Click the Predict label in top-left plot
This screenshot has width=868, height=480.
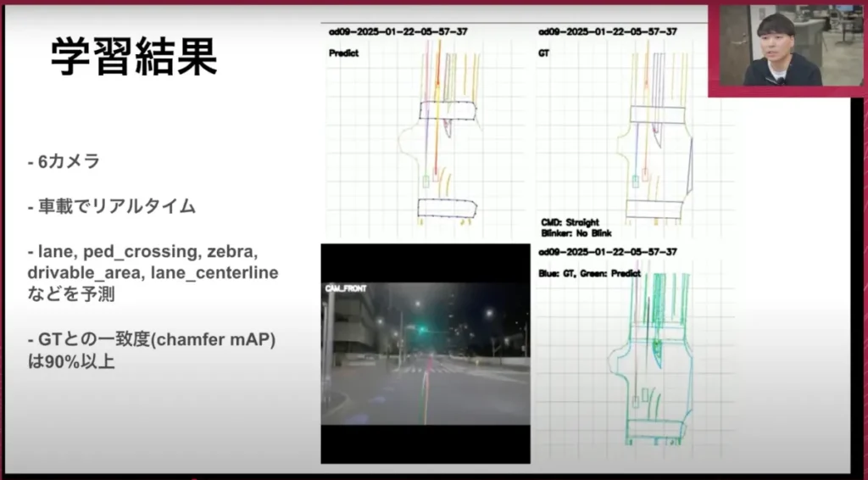[x=343, y=53]
